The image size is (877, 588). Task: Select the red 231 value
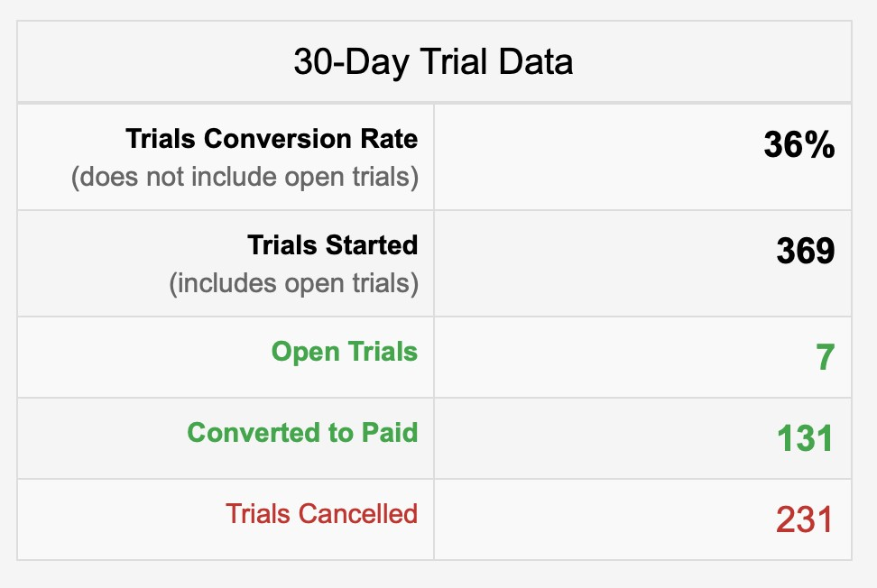tap(805, 519)
